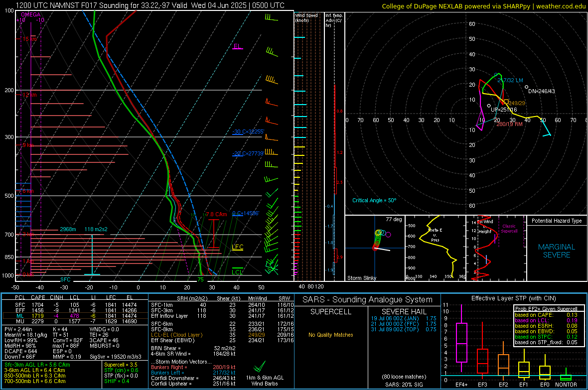Click the magenta Classic Supercell label

click(x=509, y=229)
